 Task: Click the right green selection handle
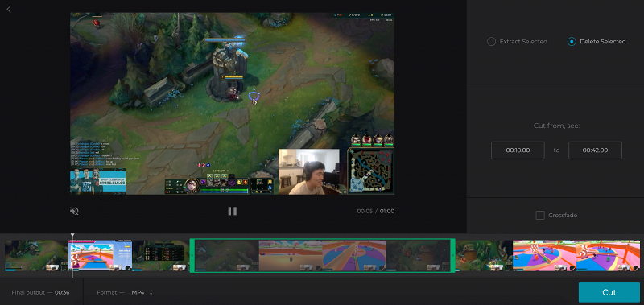[452, 255]
